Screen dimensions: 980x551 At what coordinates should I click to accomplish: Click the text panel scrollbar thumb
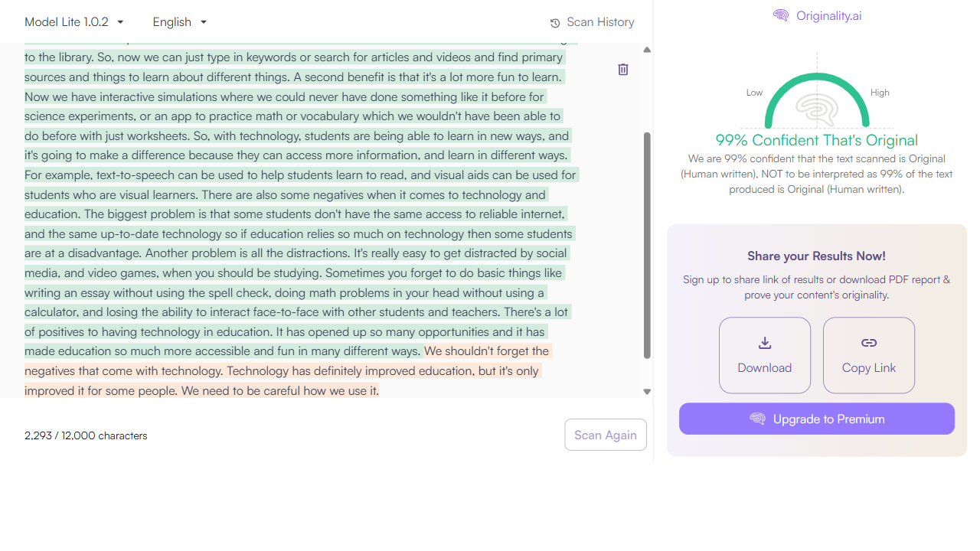(647, 245)
